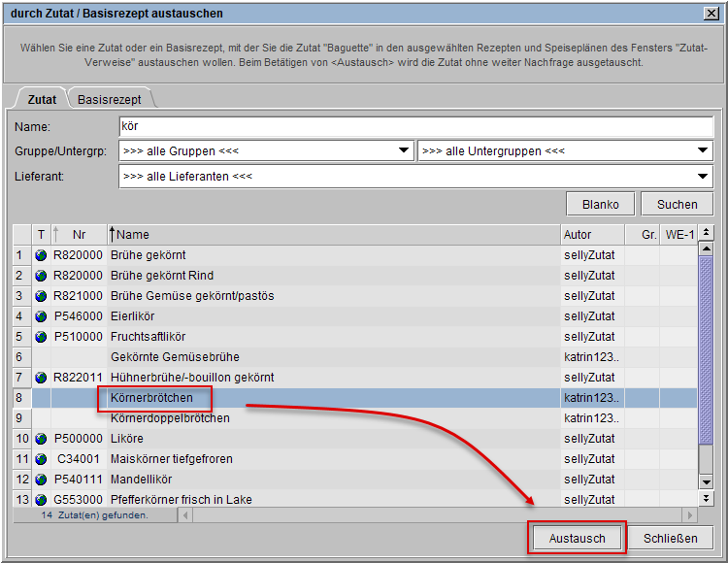Viewport: 728px width, 563px height.
Task: Click globe icon in Eierlikör row
Action: coord(41,316)
